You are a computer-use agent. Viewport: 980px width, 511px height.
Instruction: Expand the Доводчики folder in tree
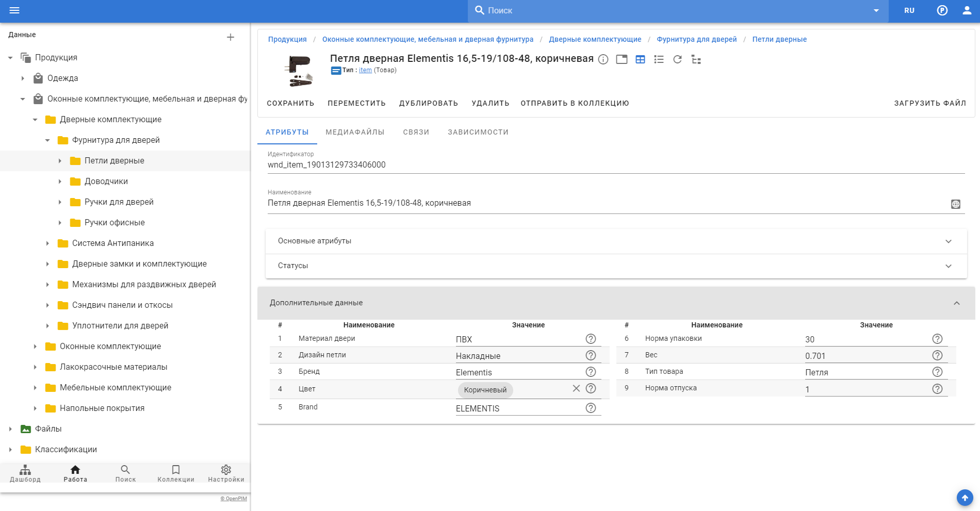60,182
